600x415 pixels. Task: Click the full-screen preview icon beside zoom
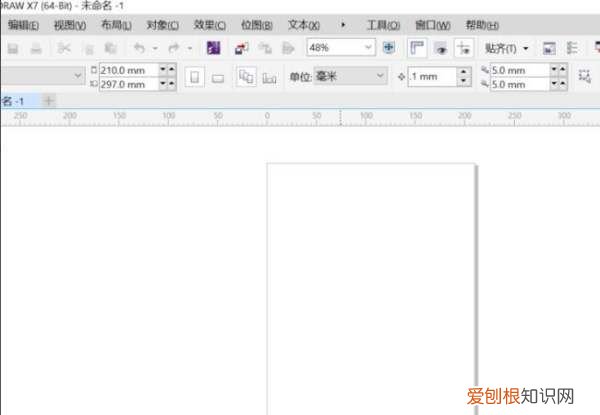[389, 48]
